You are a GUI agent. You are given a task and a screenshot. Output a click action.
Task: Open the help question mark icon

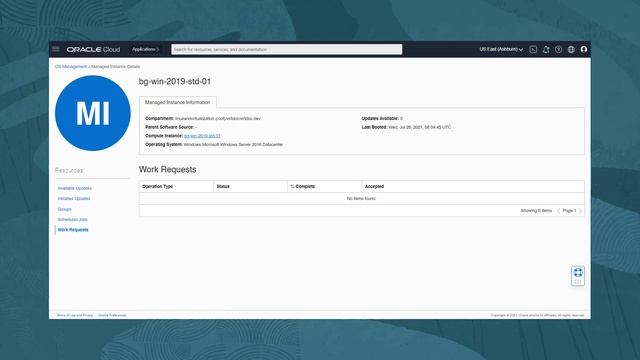(x=558, y=49)
